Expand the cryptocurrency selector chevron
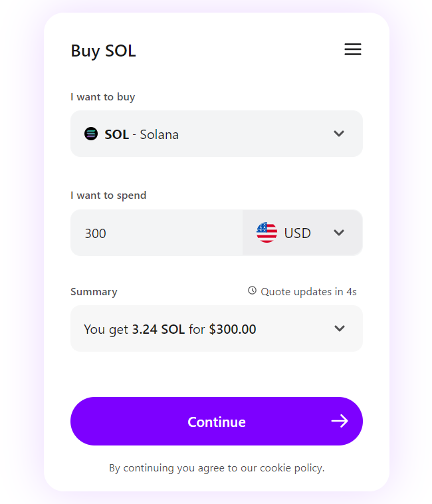Viewport: 432px width, 504px height. click(x=339, y=134)
